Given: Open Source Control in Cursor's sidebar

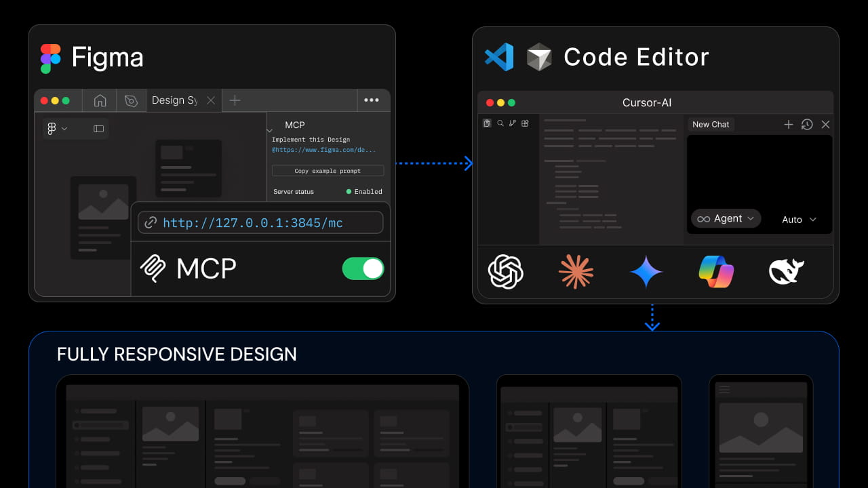Looking at the screenshot, I should point(513,123).
